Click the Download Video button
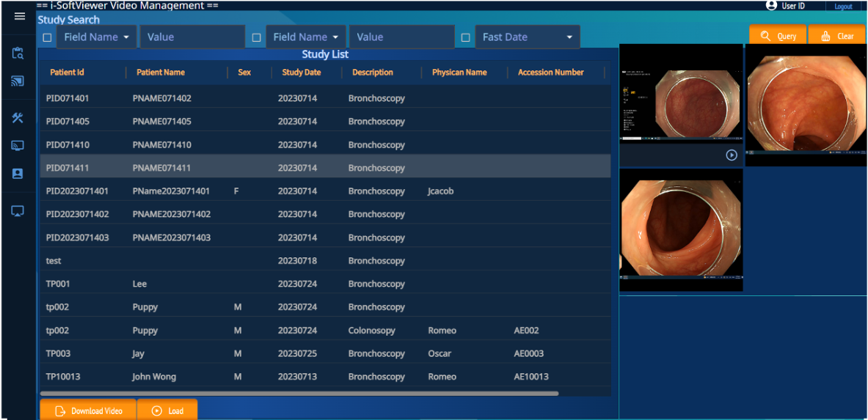 88,410
